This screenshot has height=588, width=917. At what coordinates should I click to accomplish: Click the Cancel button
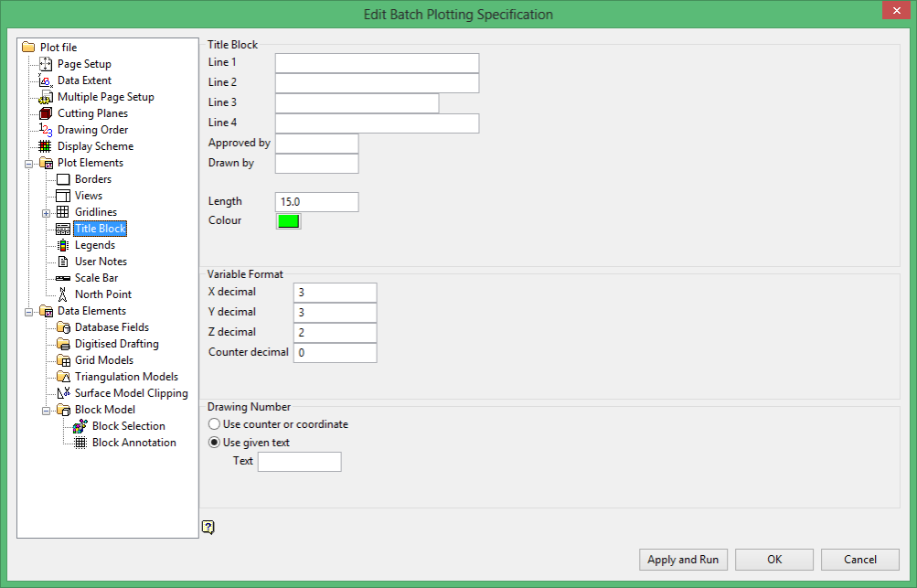[860, 560]
